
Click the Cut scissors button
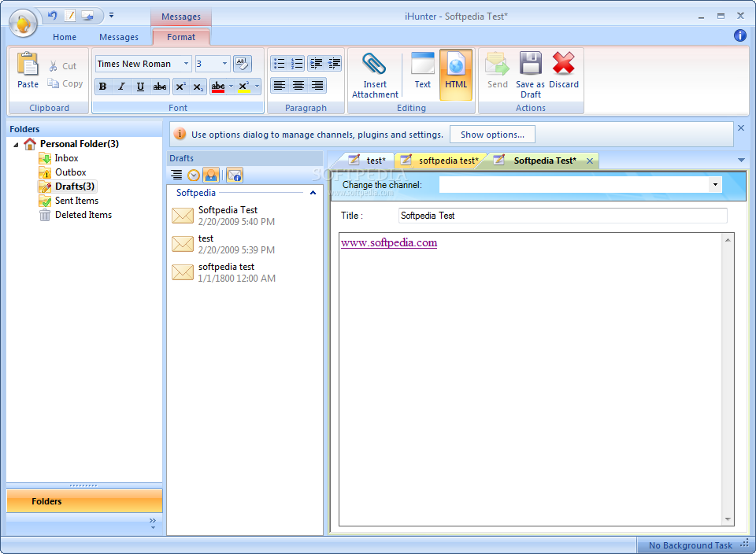[62, 66]
